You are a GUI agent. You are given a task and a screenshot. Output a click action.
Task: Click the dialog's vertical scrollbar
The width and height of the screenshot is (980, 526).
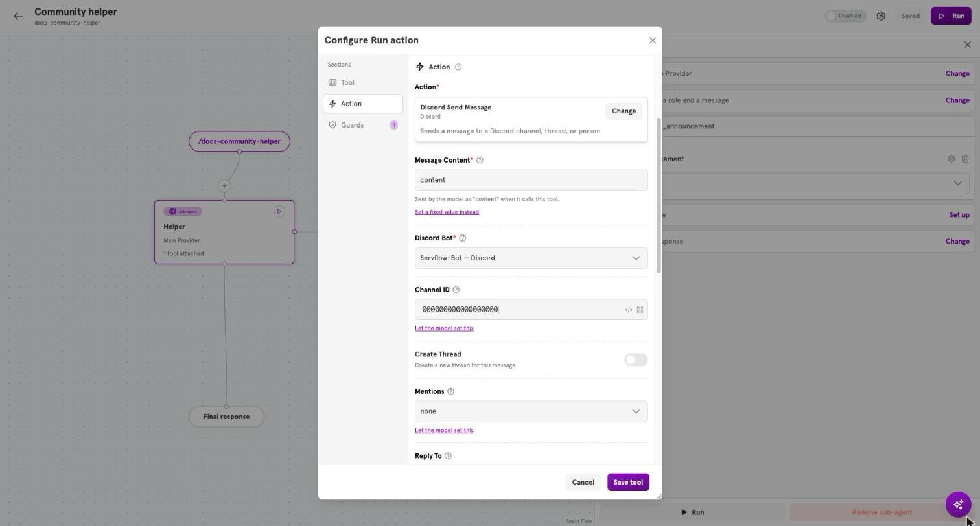tap(659, 196)
